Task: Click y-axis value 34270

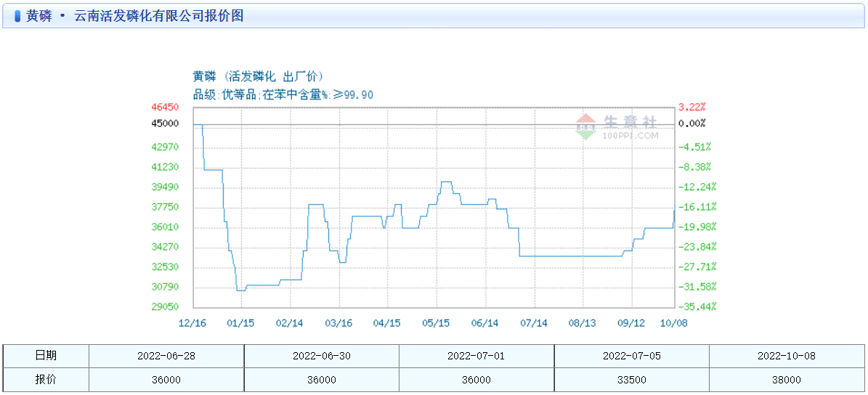Action: [x=166, y=247]
